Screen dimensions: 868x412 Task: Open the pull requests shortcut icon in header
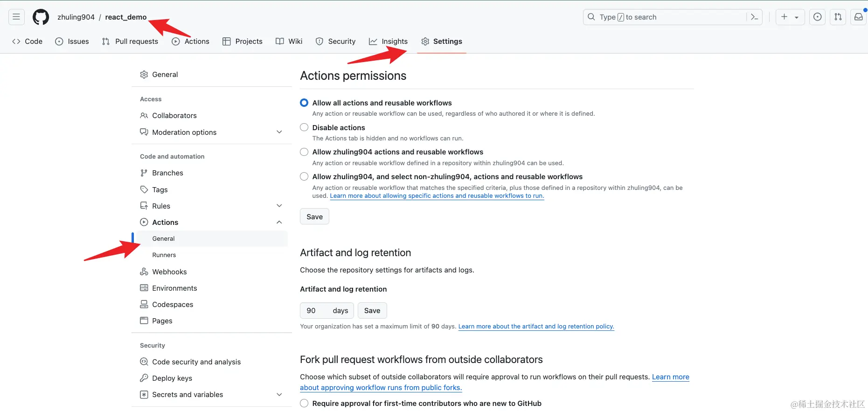[x=838, y=17]
